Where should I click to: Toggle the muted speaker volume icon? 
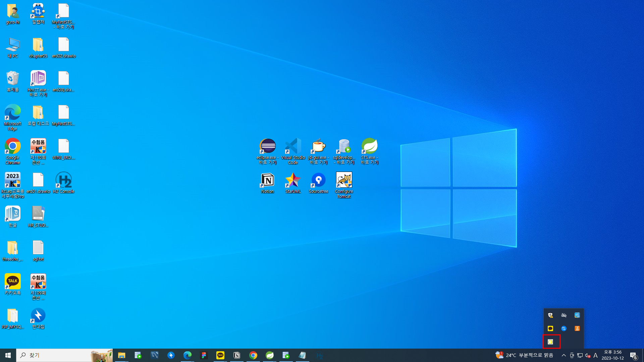[x=588, y=355]
